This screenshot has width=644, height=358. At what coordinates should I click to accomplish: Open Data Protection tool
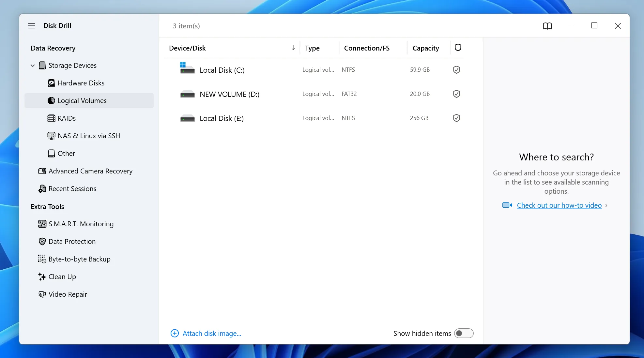click(72, 242)
